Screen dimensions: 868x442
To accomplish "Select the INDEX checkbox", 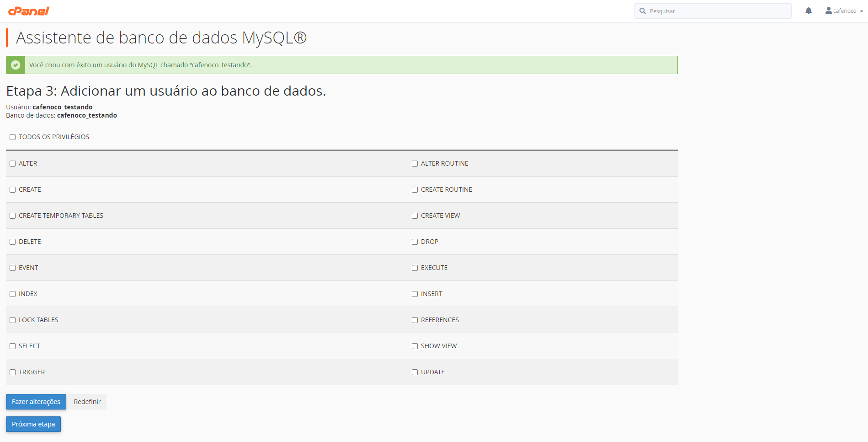I will (x=13, y=294).
